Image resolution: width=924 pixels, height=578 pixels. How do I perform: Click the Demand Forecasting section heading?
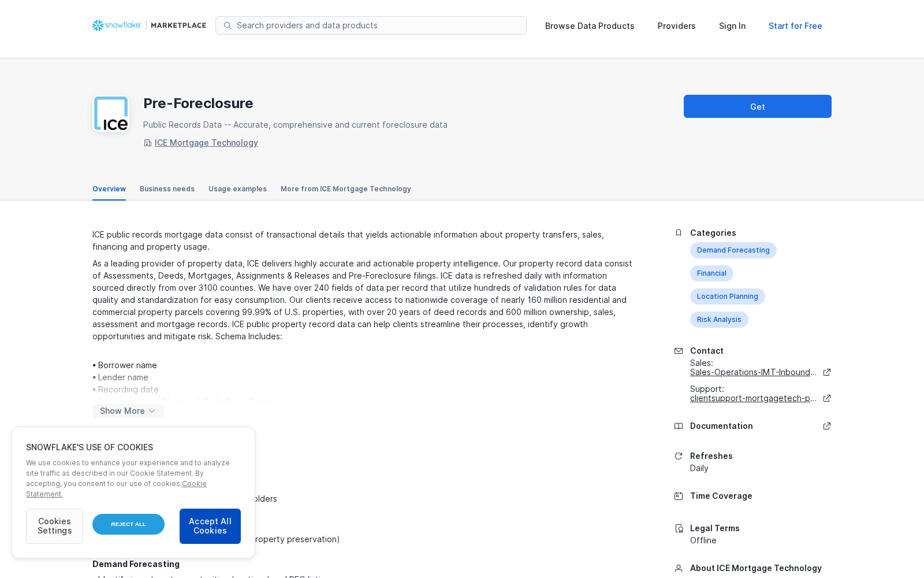[136, 564]
